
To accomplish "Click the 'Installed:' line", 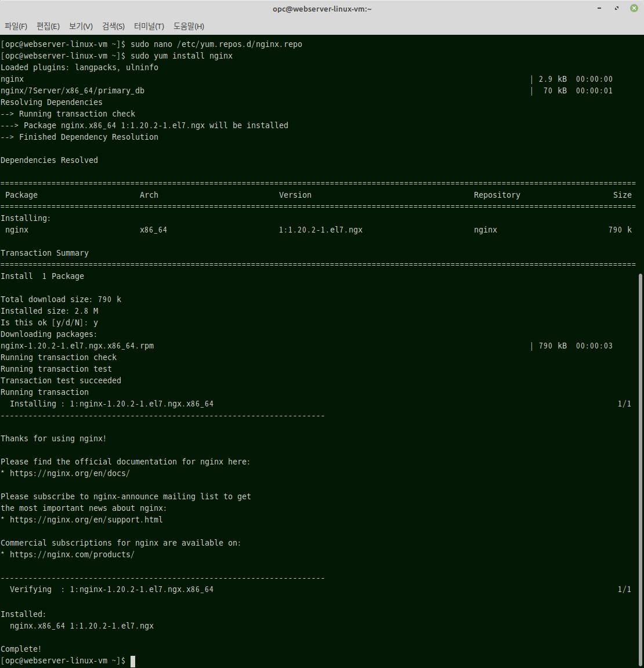I will 23,614.
